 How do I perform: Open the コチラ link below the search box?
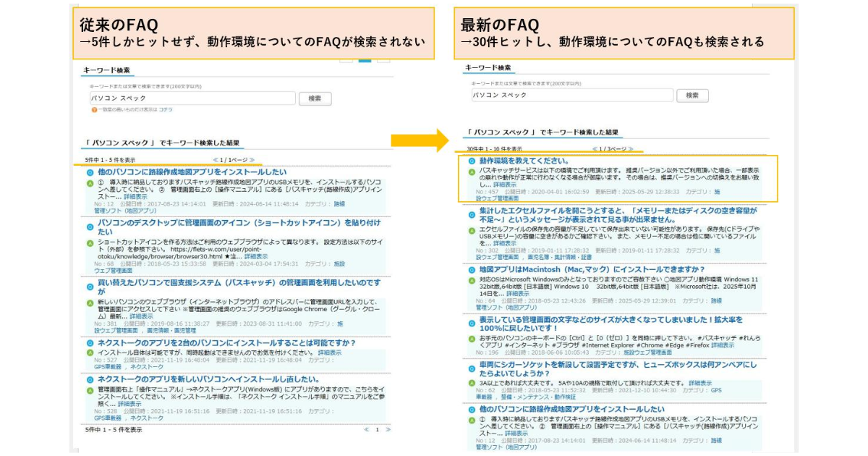coord(166,111)
